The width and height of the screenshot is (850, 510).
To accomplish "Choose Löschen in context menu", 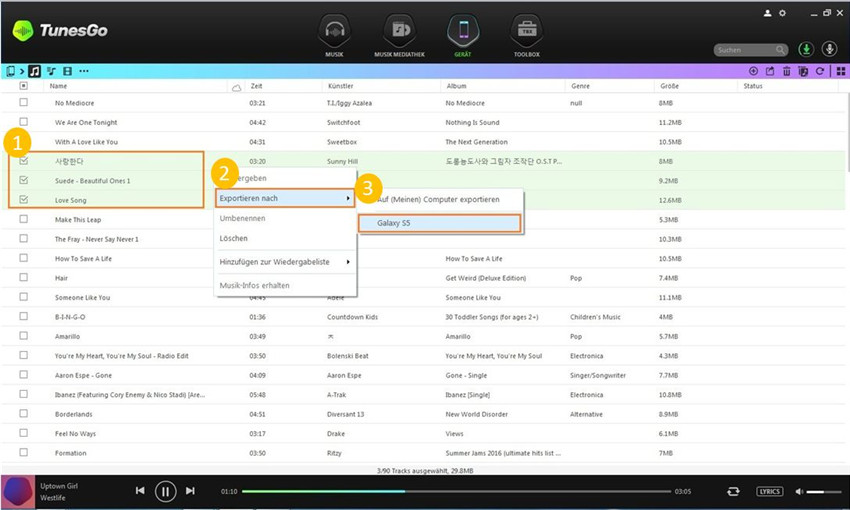I will click(234, 238).
